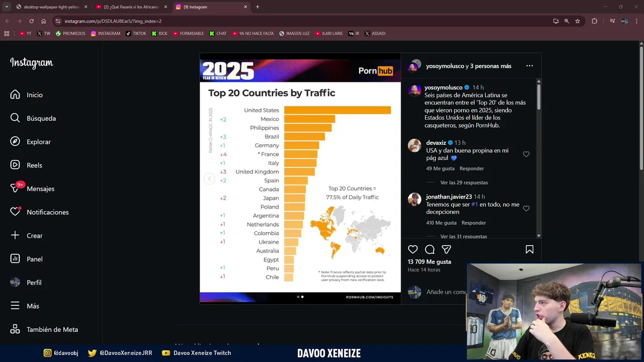Open browser extensions puzzle icon
644x362 pixels.
click(x=595, y=21)
